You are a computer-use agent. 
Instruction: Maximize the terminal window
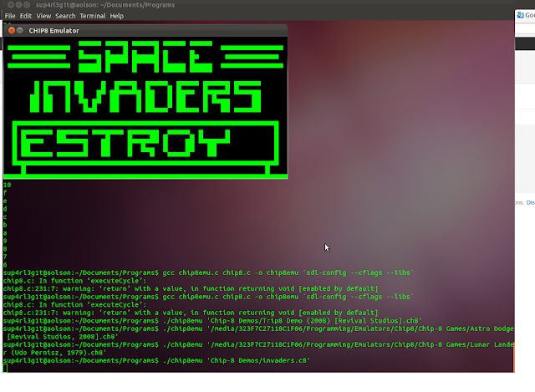click(27, 5)
